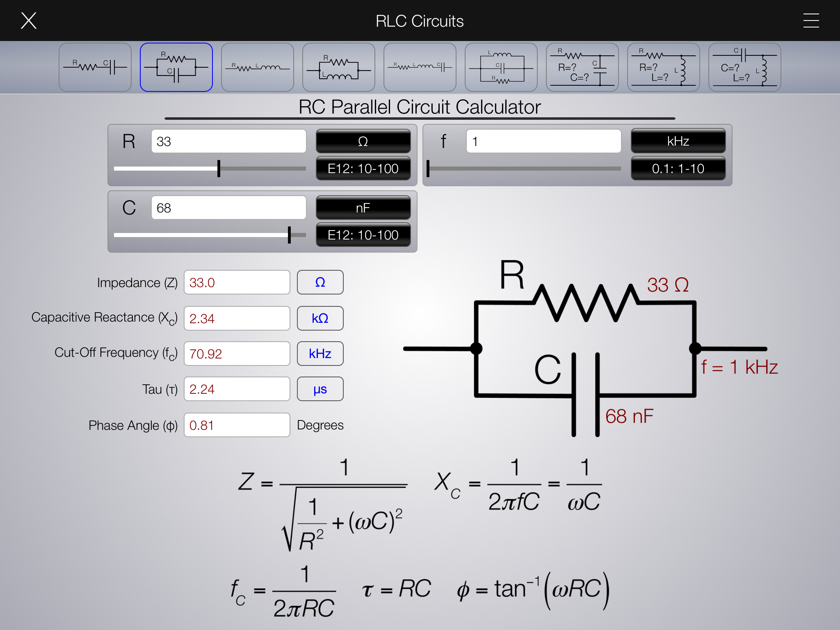Open the RC filter solver R=? C=?

pyautogui.click(x=582, y=67)
